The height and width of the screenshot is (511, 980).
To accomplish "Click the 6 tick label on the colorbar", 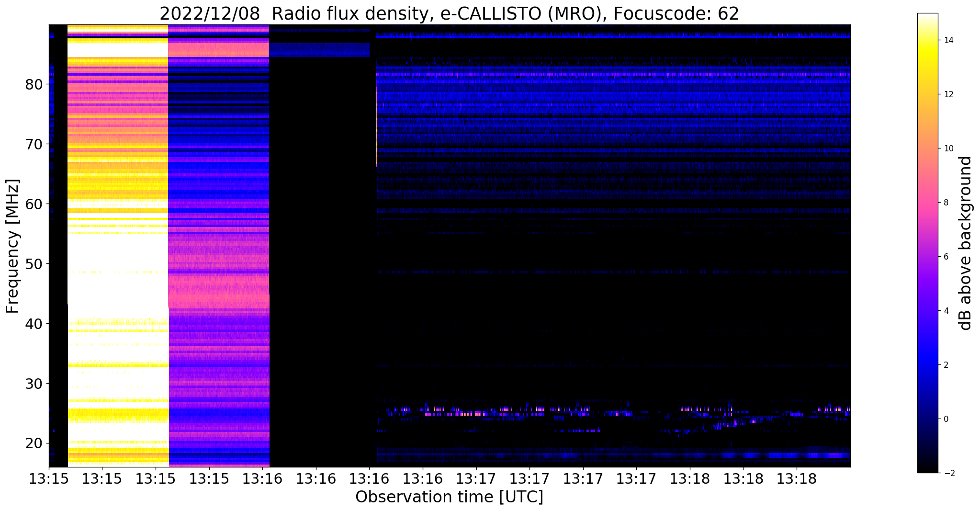I will point(946,257).
